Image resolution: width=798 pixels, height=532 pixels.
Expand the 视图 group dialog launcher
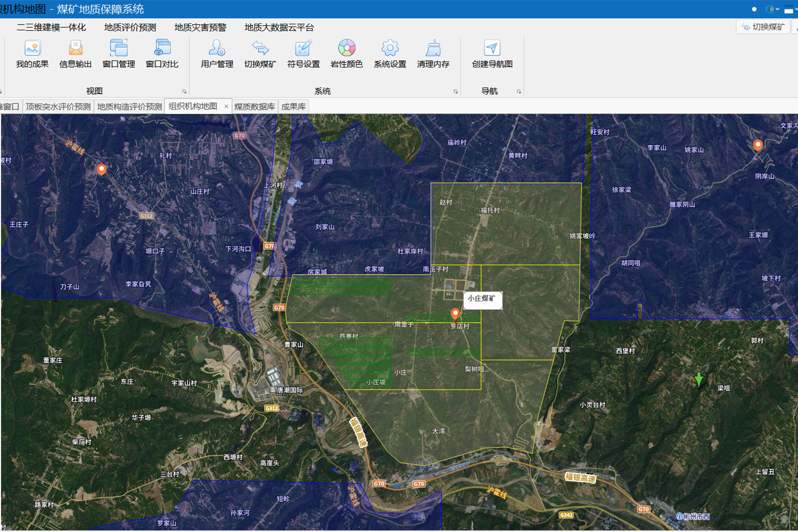pyautogui.click(x=184, y=92)
